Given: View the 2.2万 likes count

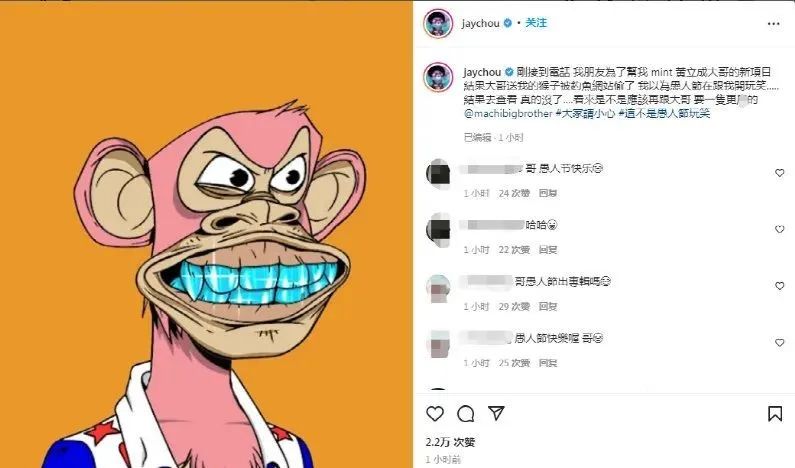Looking at the screenshot, I should point(450,442).
